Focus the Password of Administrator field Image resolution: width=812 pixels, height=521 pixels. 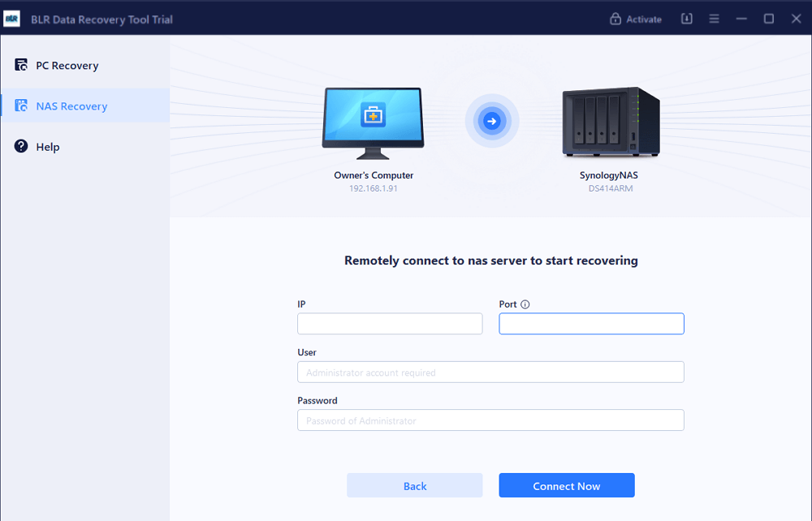[x=490, y=420]
